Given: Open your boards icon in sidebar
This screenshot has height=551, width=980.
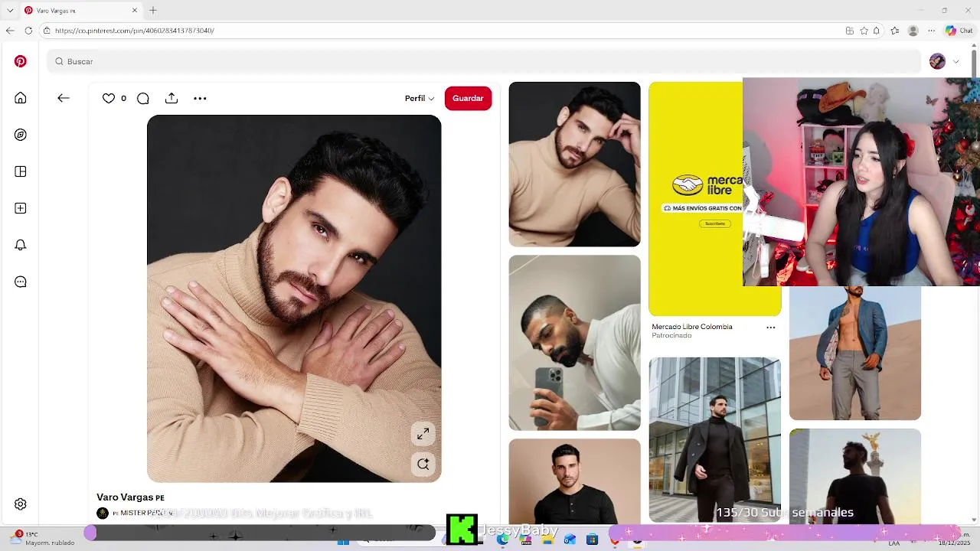Looking at the screenshot, I should pyautogui.click(x=21, y=171).
